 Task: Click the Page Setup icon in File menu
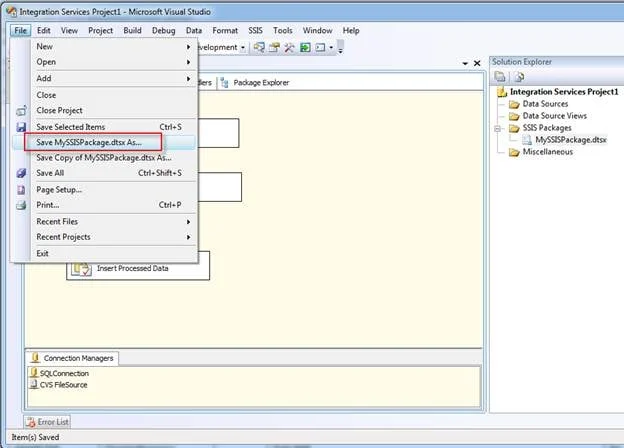[21, 190]
